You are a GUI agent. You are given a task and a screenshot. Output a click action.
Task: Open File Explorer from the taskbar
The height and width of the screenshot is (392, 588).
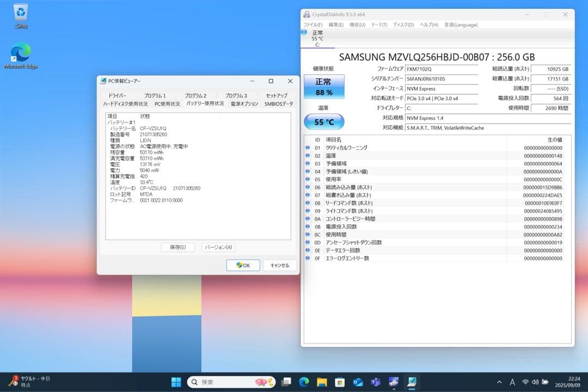[x=322, y=382]
